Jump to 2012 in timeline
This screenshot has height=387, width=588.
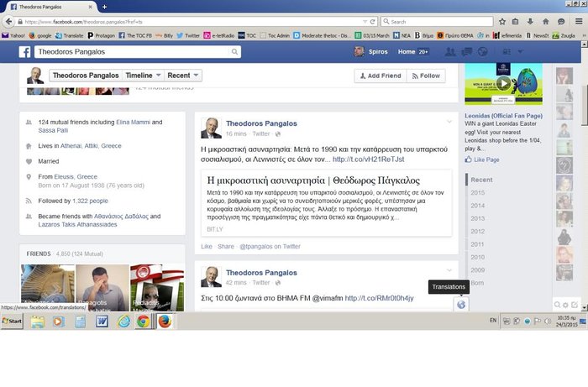[478, 231]
